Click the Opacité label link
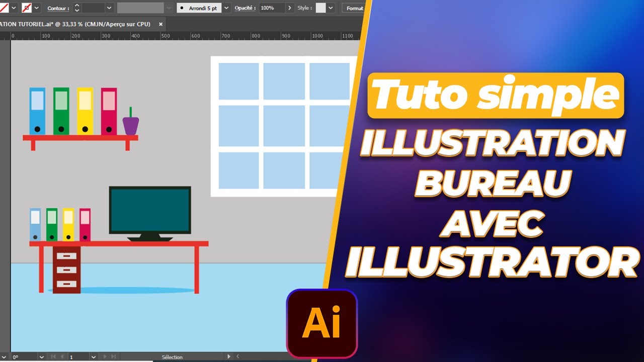 [x=245, y=9]
